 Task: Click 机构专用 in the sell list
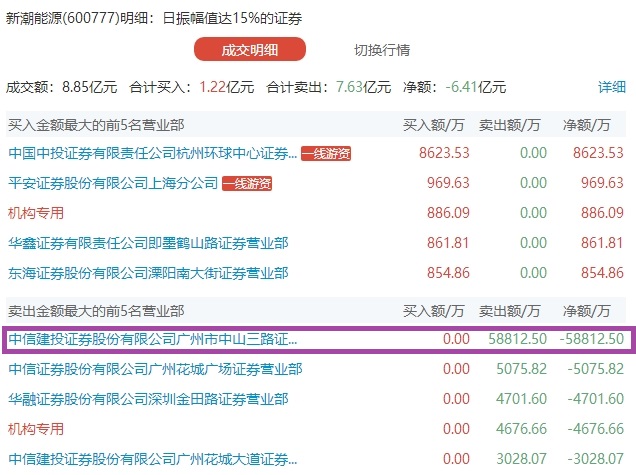coord(35,429)
